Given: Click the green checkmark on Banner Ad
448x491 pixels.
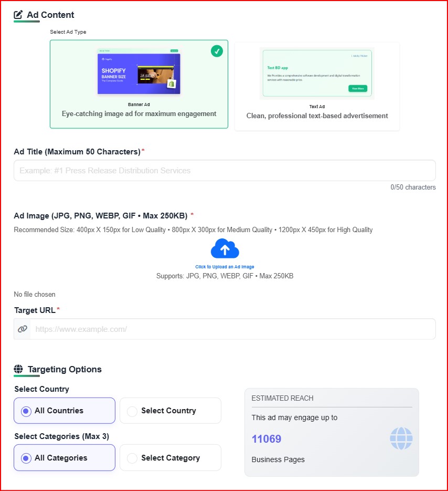Looking at the screenshot, I should pyautogui.click(x=217, y=51).
